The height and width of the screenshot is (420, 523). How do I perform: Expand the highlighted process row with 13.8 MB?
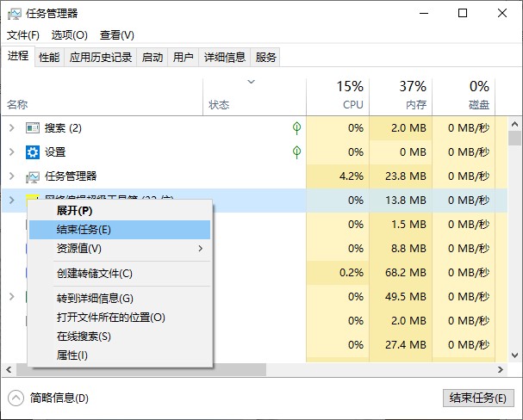tap(12, 201)
